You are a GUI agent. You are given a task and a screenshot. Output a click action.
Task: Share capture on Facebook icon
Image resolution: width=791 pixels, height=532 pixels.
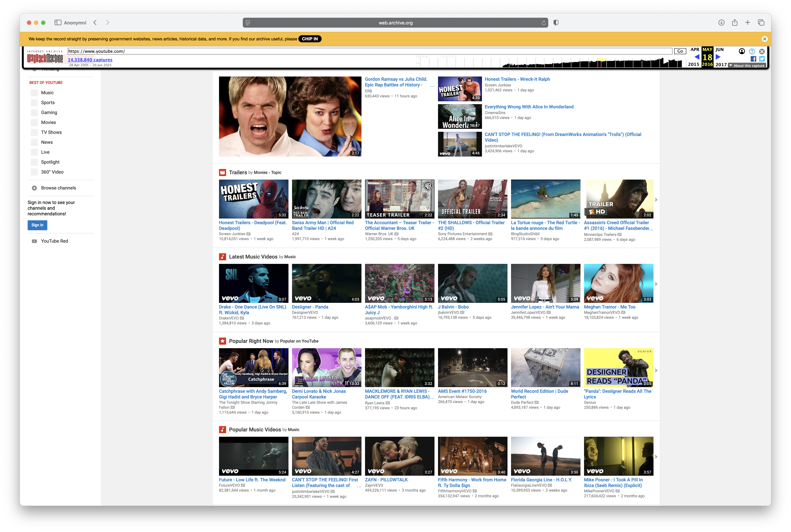(x=753, y=59)
